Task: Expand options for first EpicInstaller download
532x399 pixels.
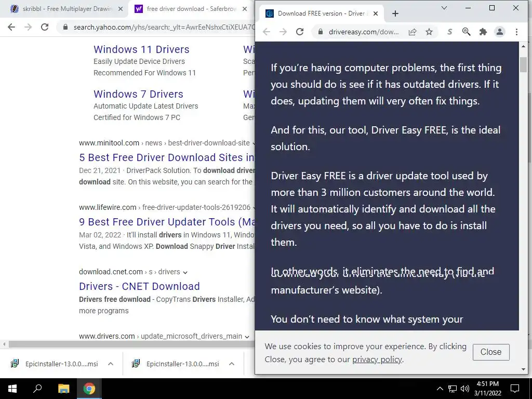Action: tap(111, 364)
